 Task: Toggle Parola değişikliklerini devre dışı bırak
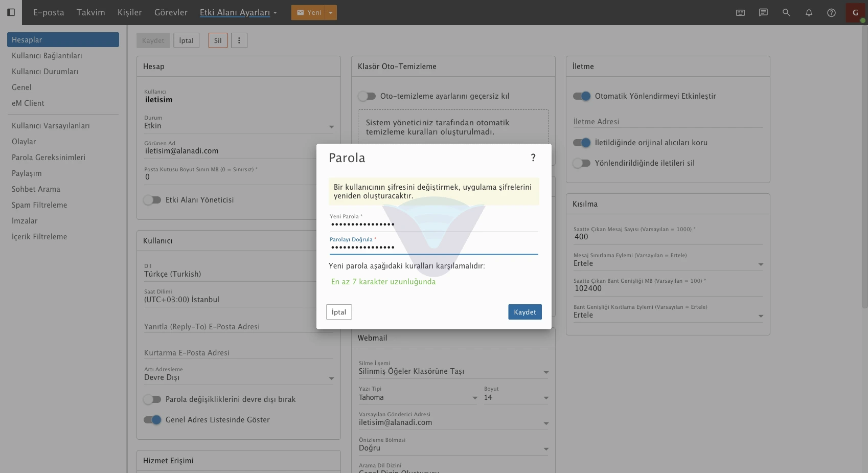152,399
